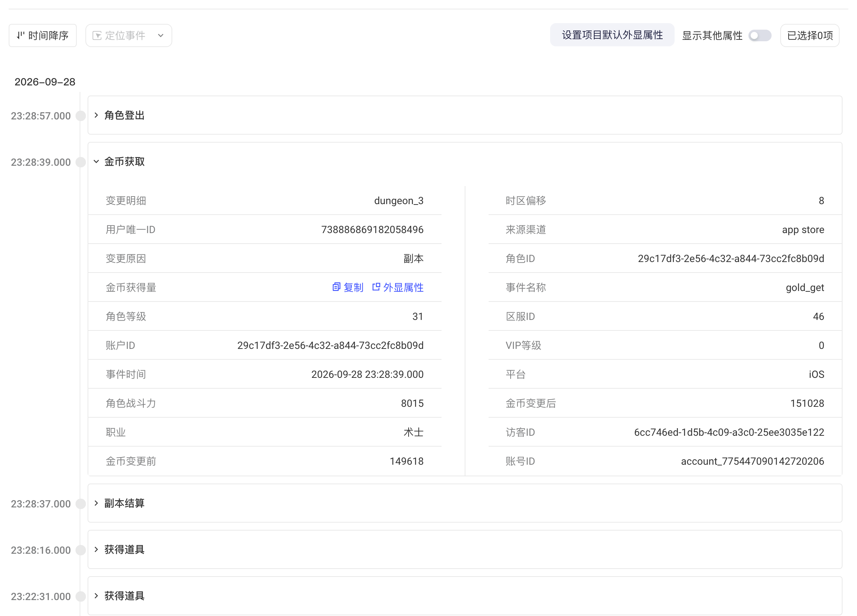This screenshot has width=857, height=616.
Task: Click the 变更原因 value 副本
Action: point(413,258)
